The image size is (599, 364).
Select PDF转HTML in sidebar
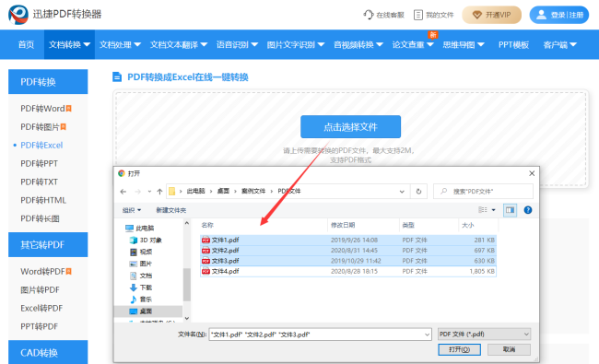tap(43, 200)
